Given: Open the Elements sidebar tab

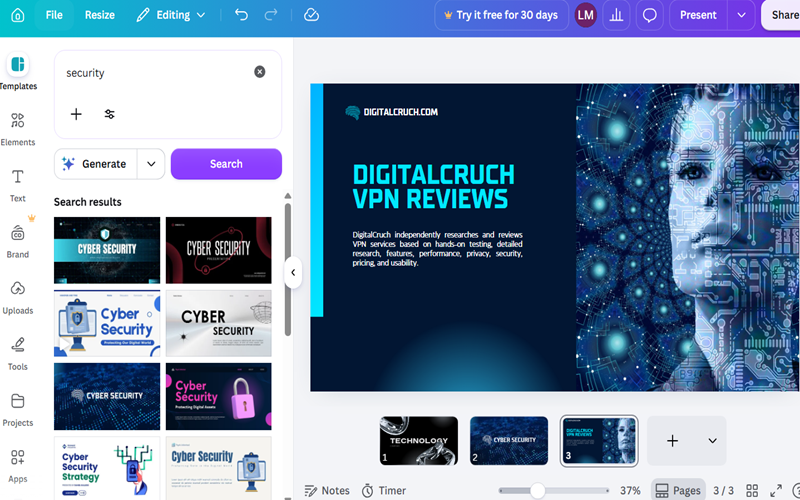Looking at the screenshot, I should coord(18,129).
